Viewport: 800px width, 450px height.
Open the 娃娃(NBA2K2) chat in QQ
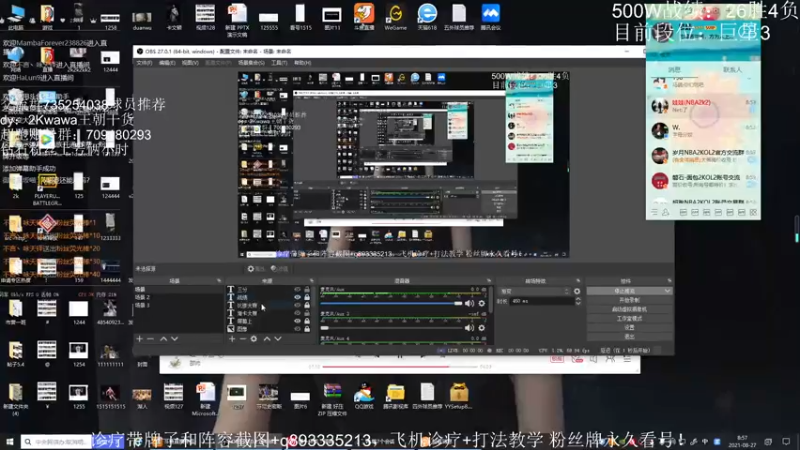coord(703,106)
